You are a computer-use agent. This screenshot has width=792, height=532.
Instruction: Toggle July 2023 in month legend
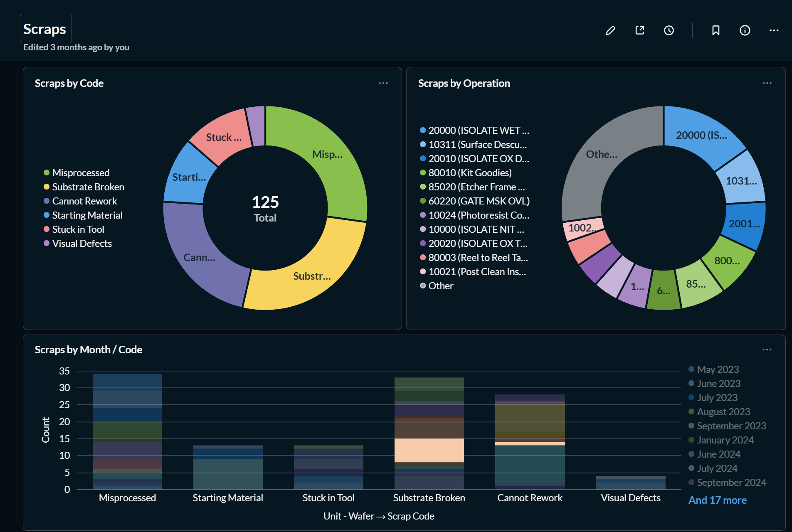[x=713, y=397]
